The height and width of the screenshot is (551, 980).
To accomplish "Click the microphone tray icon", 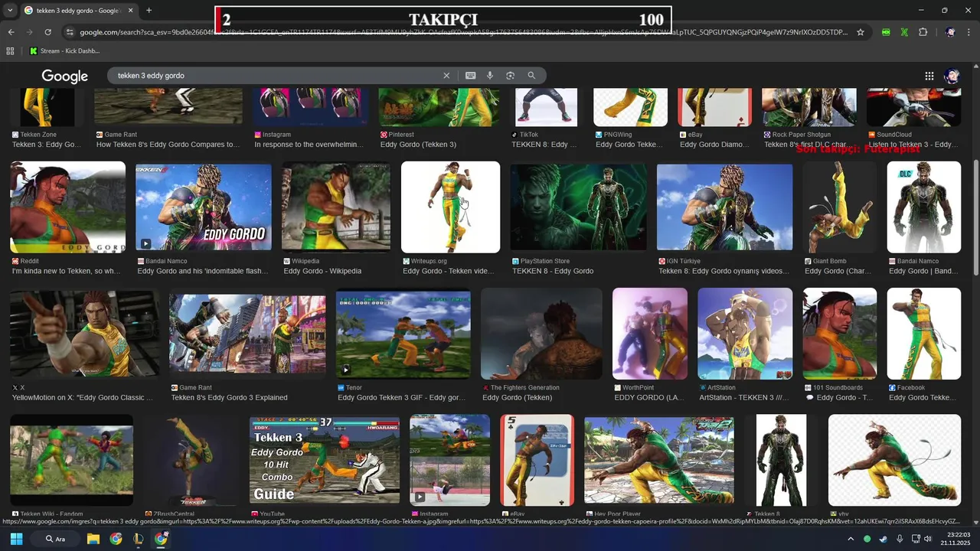I will [900, 539].
